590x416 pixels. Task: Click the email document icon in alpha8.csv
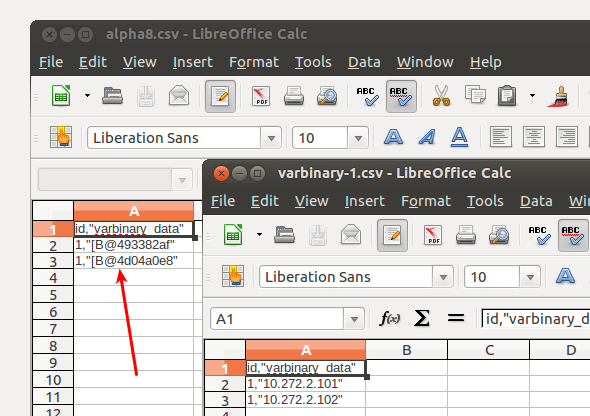pos(179,96)
